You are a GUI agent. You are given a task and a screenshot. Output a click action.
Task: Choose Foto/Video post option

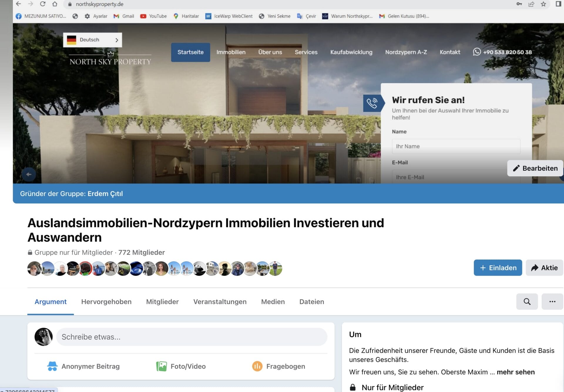[181, 366]
